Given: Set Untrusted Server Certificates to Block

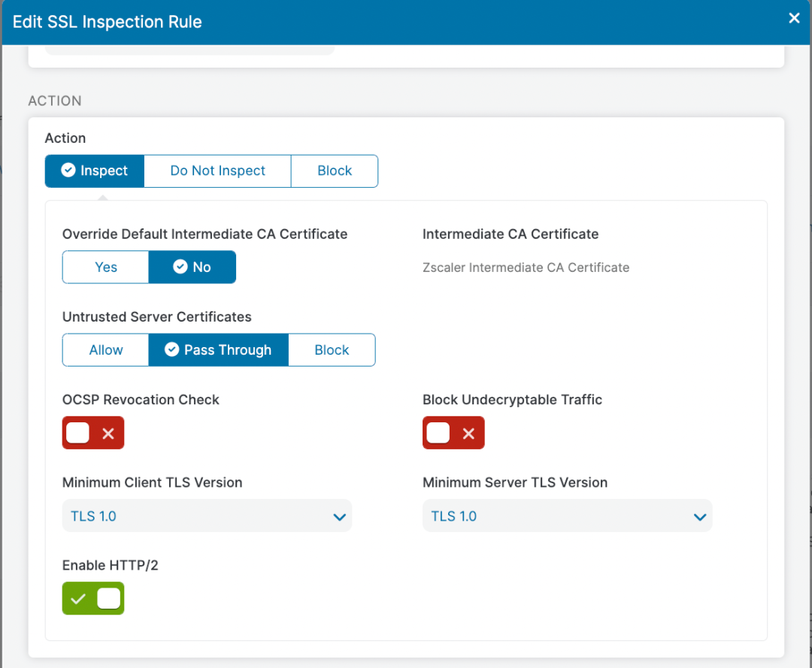Looking at the screenshot, I should click(332, 350).
